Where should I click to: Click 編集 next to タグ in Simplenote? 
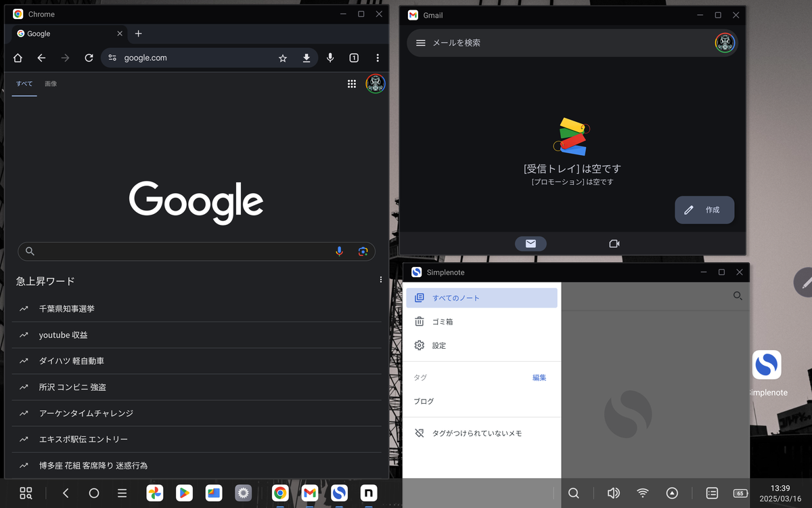(539, 377)
